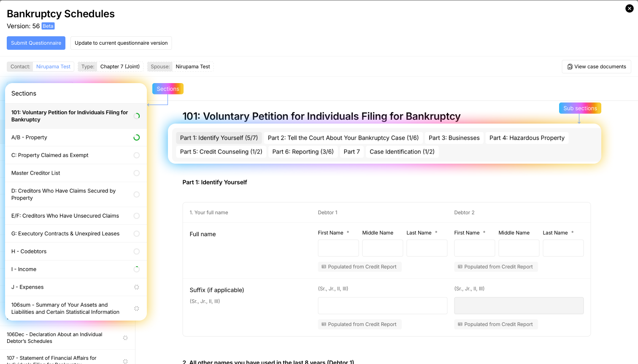Click status circle for H - Codebtors
Viewport: 638px width, 364px height.
(x=136, y=251)
